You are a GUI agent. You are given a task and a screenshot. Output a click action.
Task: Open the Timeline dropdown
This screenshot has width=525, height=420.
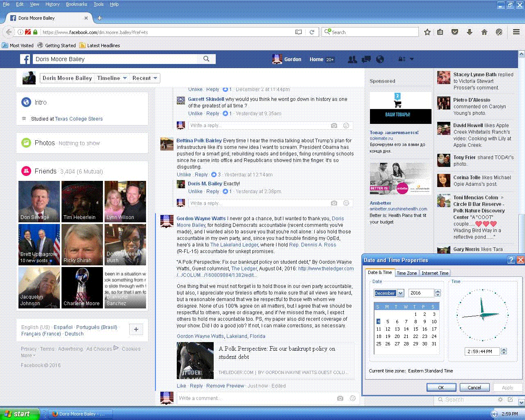click(x=112, y=78)
